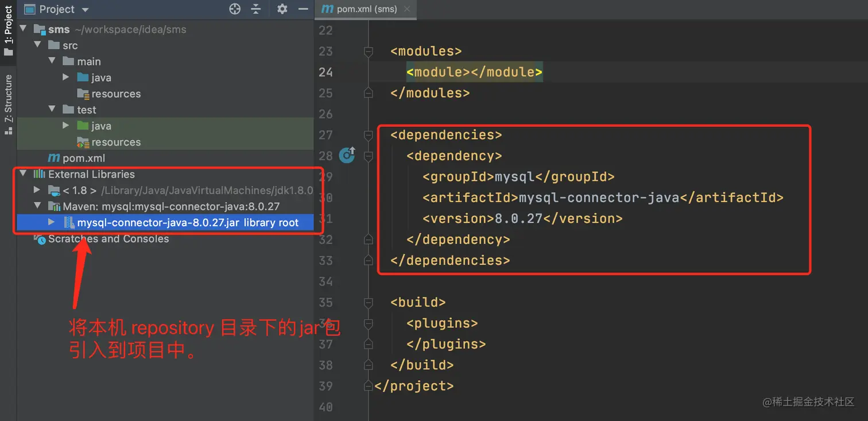The height and width of the screenshot is (421, 868).
Task: Close the pom.xml (sms) tab
Action: 407,9
